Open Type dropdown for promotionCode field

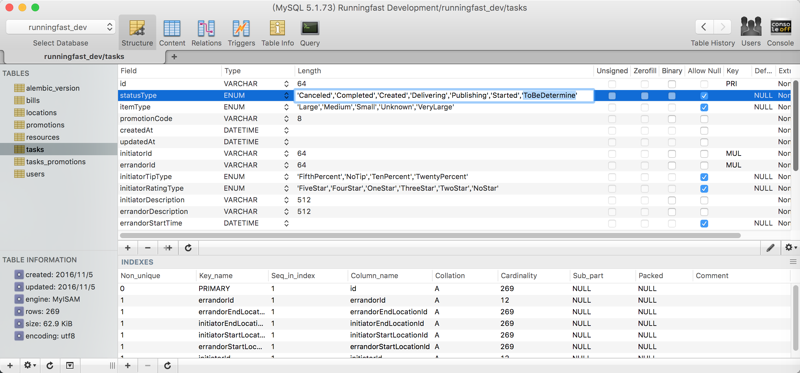286,119
